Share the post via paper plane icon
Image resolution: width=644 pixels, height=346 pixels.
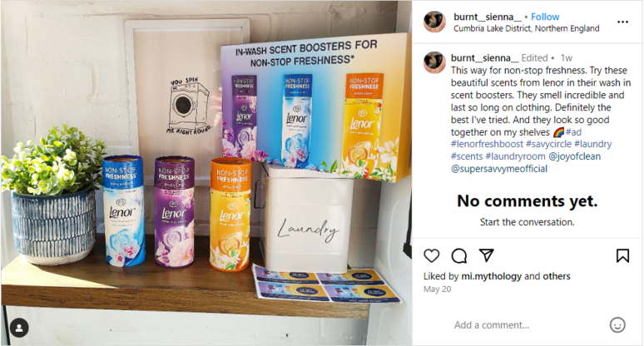(x=486, y=255)
